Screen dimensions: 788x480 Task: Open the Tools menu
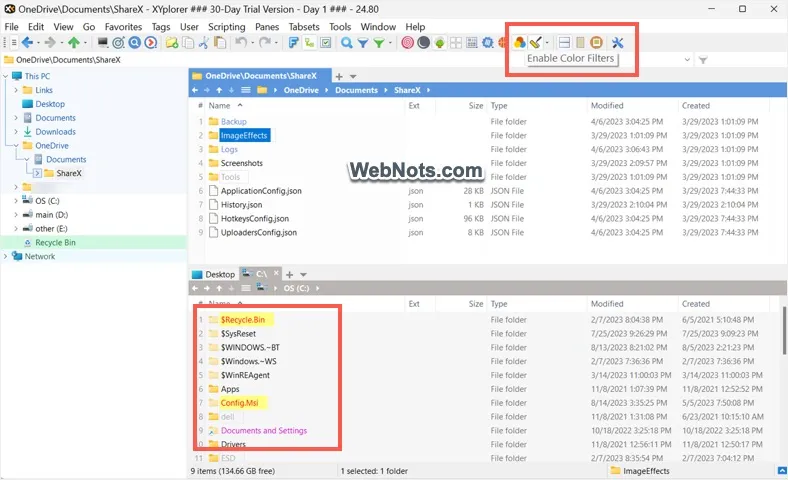340,27
